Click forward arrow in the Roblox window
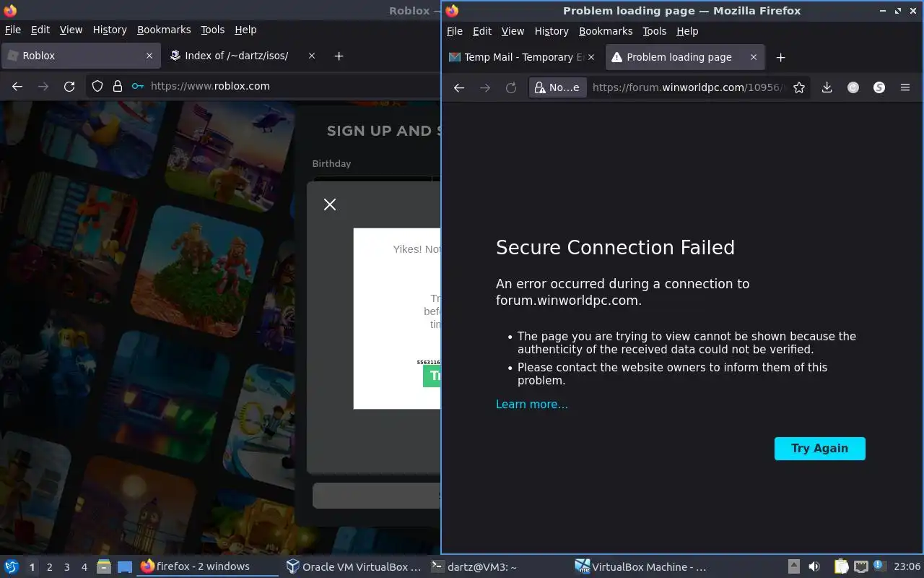 (43, 86)
